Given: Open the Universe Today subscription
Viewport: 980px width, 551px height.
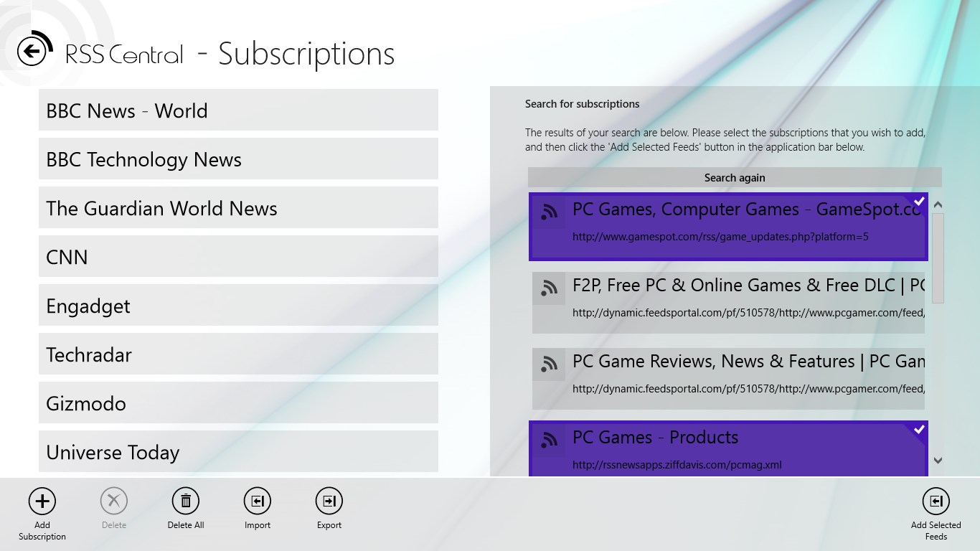Looking at the screenshot, I should [238, 452].
